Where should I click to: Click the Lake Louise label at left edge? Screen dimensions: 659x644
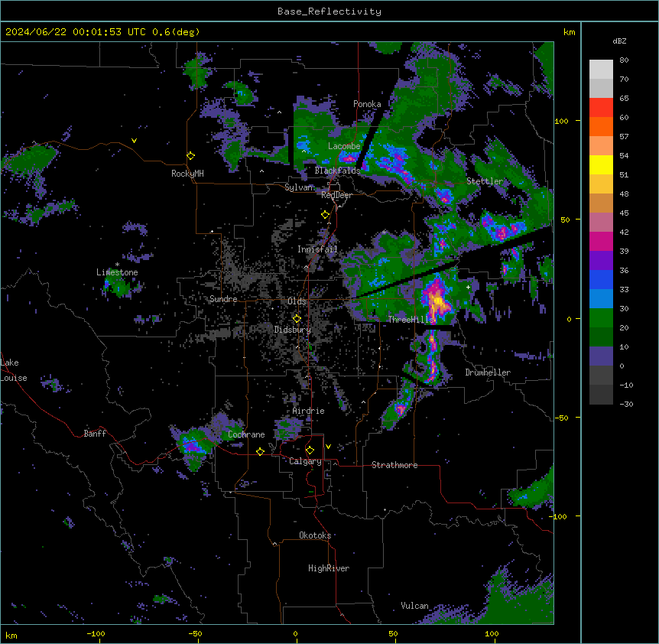coord(12,370)
